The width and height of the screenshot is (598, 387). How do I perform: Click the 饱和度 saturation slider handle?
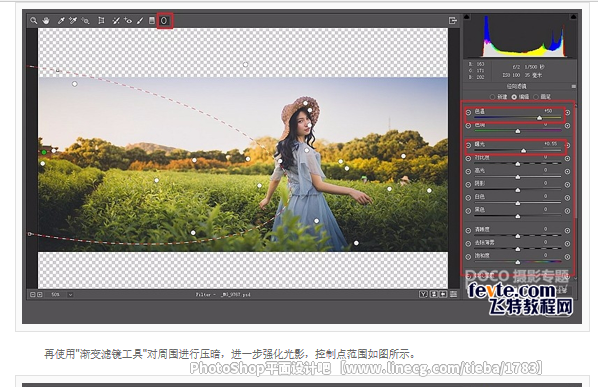[518, 262]
